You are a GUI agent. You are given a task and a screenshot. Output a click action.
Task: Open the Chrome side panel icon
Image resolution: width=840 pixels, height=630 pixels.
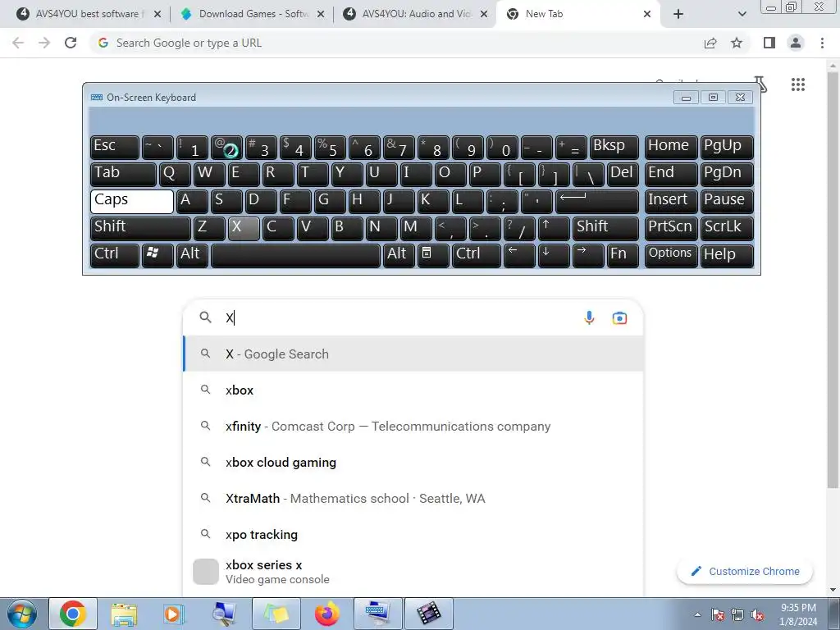point(769,43)
